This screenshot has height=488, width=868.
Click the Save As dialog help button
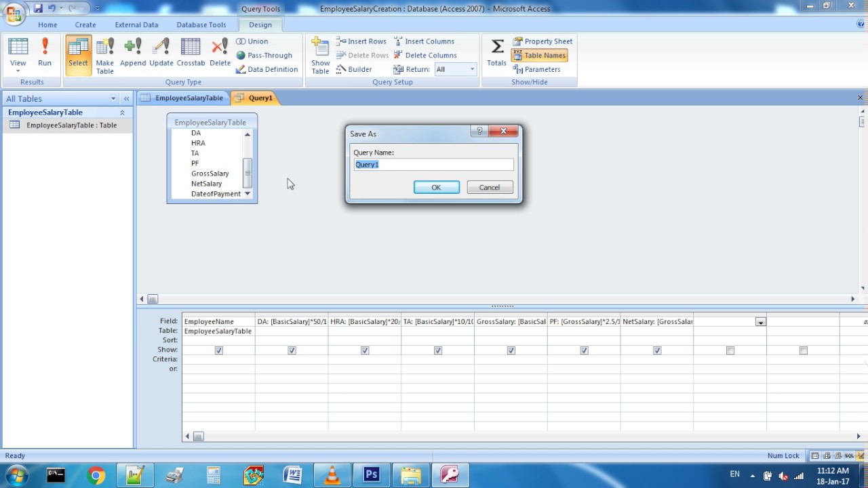[x=479, y=131]
